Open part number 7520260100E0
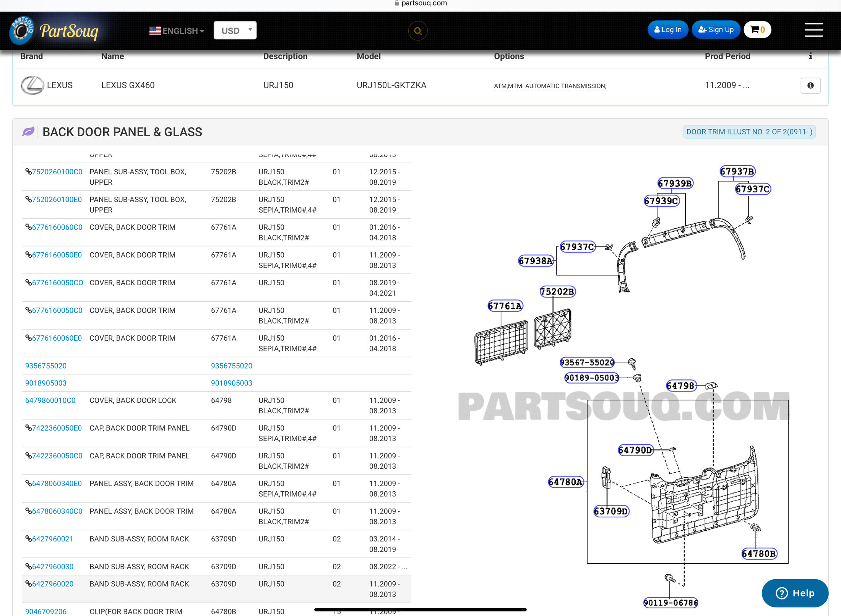 coord(57,199)
